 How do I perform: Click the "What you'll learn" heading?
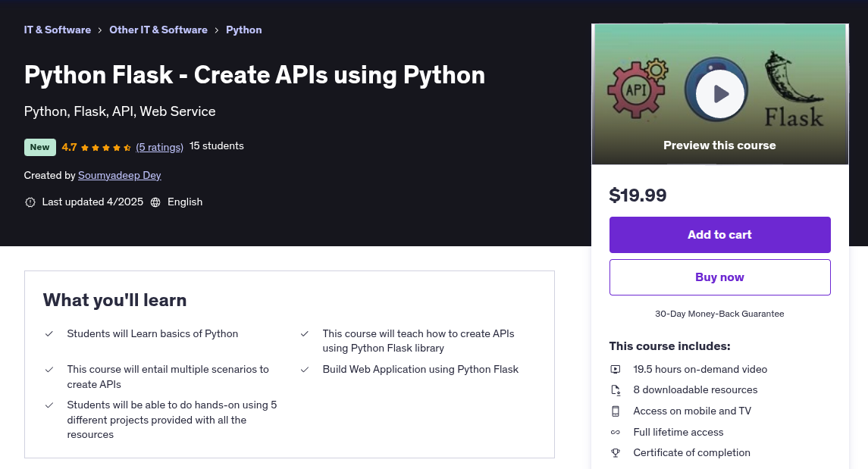pos(114,300)
